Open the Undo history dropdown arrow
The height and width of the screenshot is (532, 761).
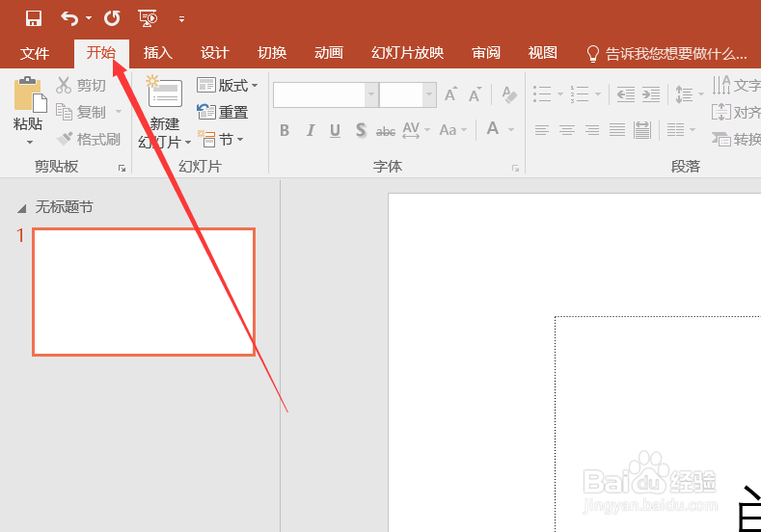(x=89, y=18)
